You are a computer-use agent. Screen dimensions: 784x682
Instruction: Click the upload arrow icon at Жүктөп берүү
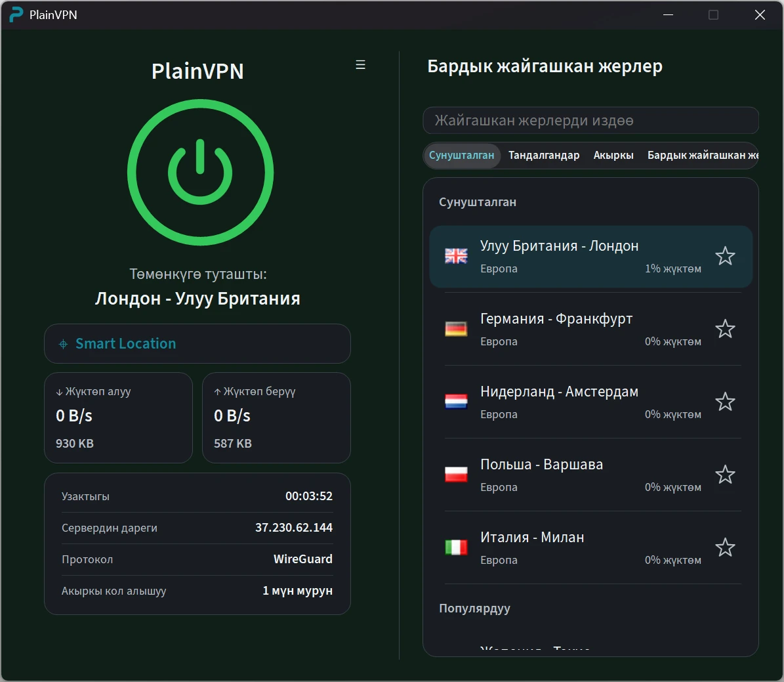218,392
